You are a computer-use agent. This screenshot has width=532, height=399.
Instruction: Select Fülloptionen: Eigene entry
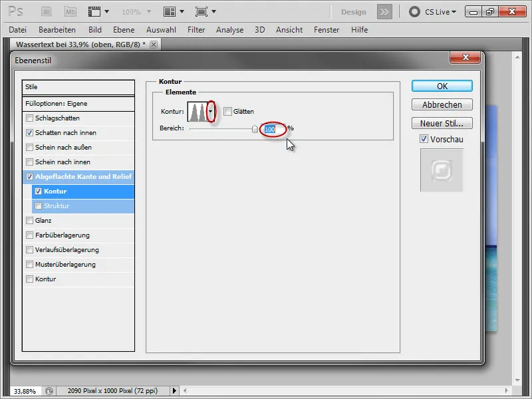pyautogui.click(x=78, y=104)
